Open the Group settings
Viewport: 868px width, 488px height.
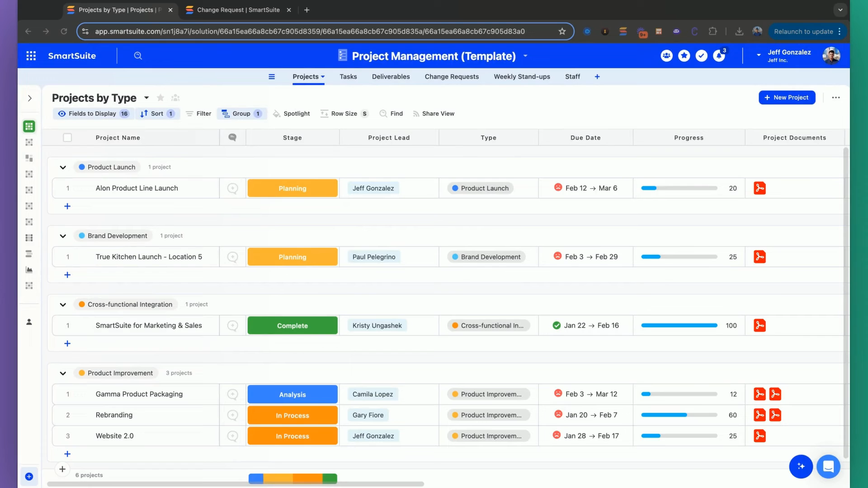pos(242,114)
